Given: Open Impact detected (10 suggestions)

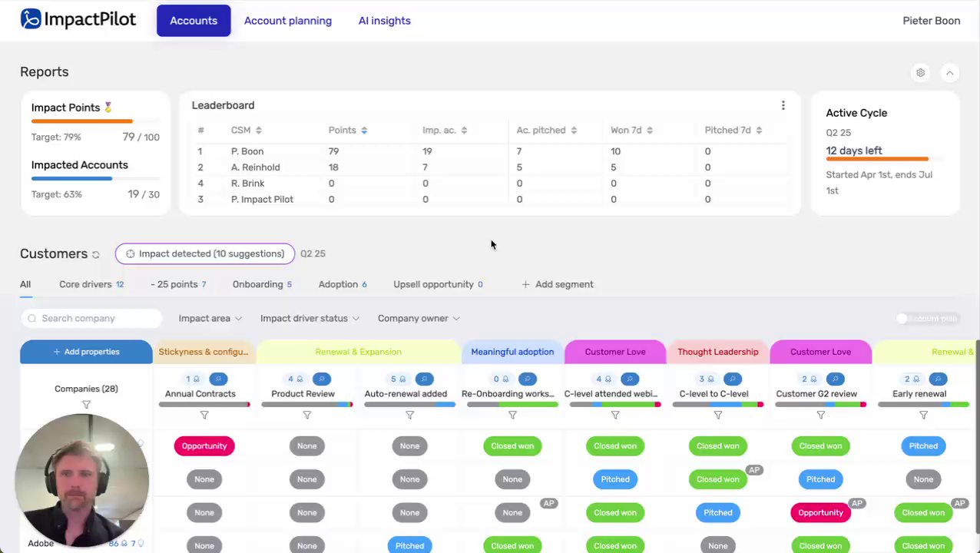Looking at the screenshot, I should tap(205, 253).
